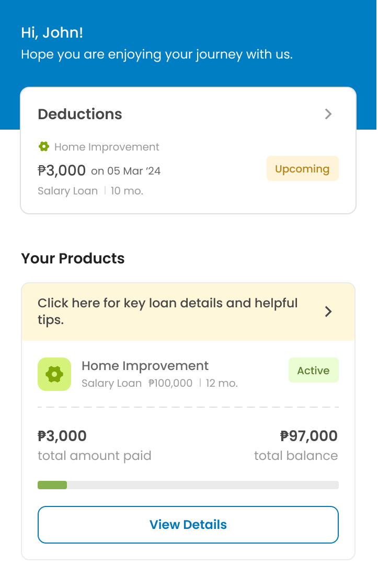Tap the chevron on the loan tips banner
This screenshot has width=378, height=588.
click(x=328, y=312)
